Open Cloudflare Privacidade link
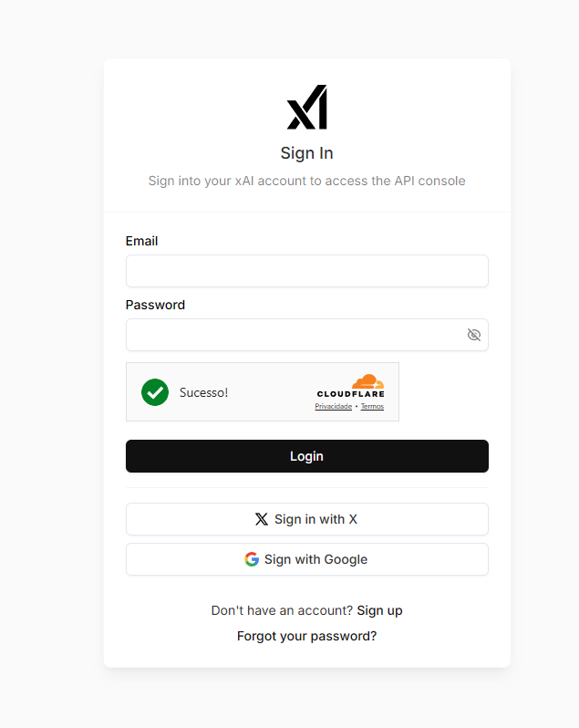The height and width of the screenshot is (728, 579). [333, 406]
